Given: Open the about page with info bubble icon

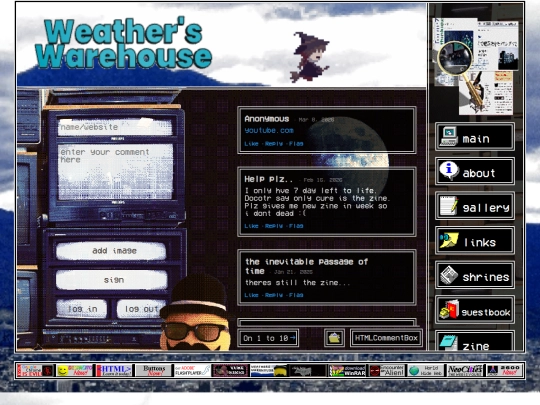Looking at the screenshot, I should pyautogui.click(x=475, y=171).
